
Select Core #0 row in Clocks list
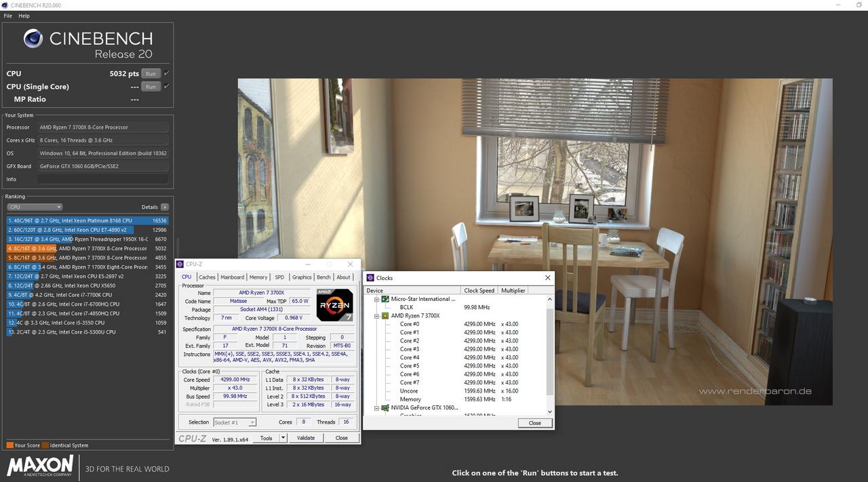455,324
